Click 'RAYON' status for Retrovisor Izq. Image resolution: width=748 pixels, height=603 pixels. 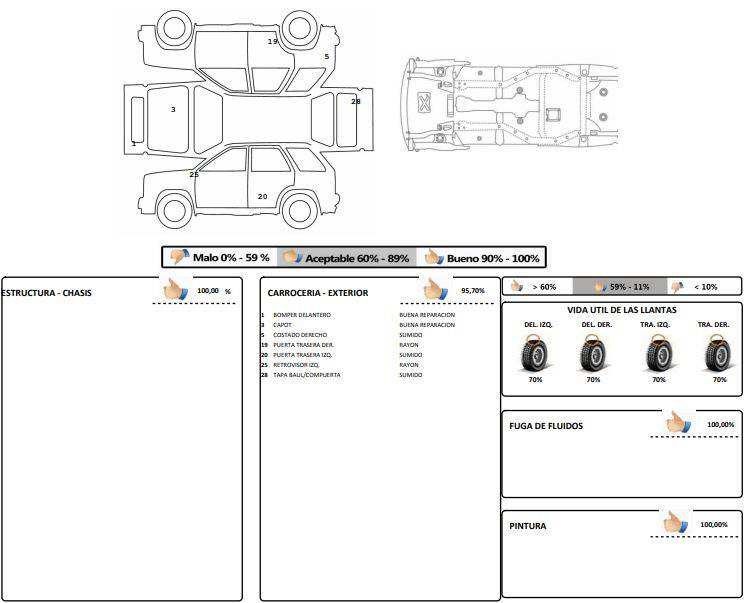pyautogui.click(x=409, y=365)
